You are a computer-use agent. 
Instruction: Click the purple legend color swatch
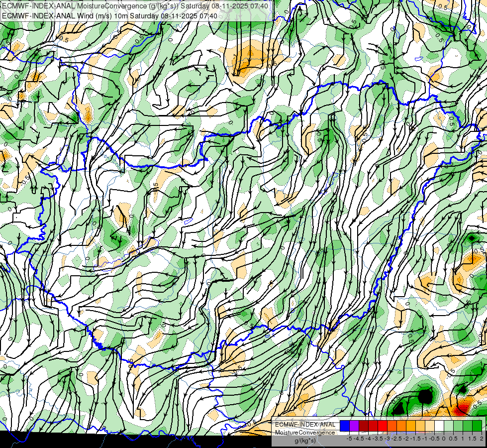pyautogui.click(x=354, y=426)
